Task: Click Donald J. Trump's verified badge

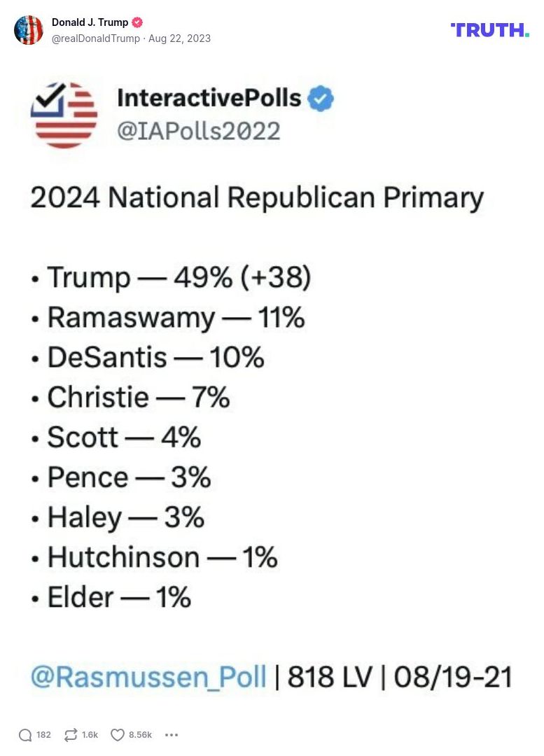Action: click(136, 22)
